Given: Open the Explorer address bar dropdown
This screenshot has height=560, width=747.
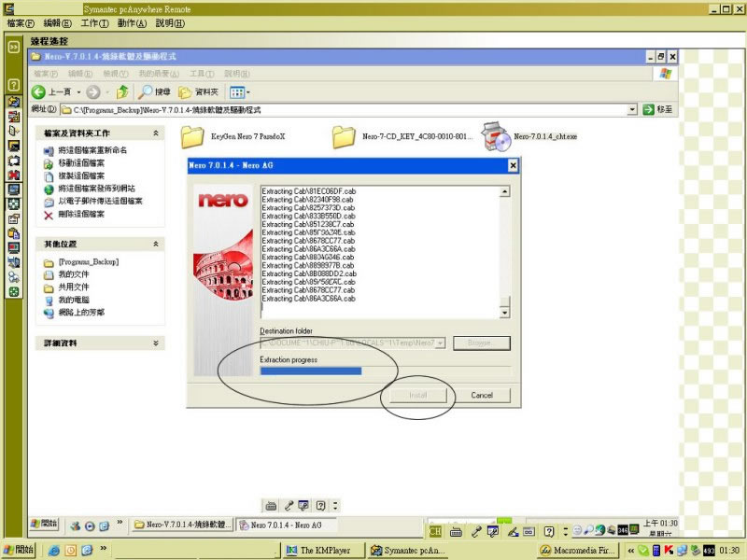Looking at the screenshot, I should (632, 109).
